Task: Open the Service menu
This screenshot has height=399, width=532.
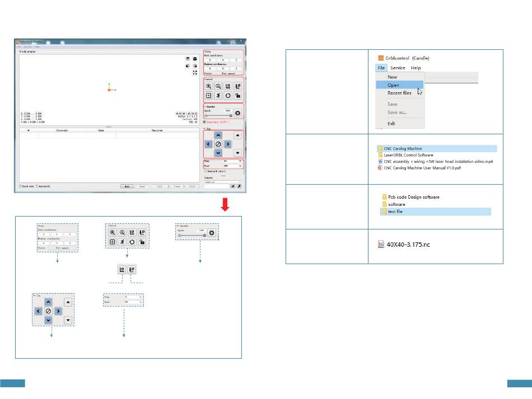Action: (x=398, y=68)
